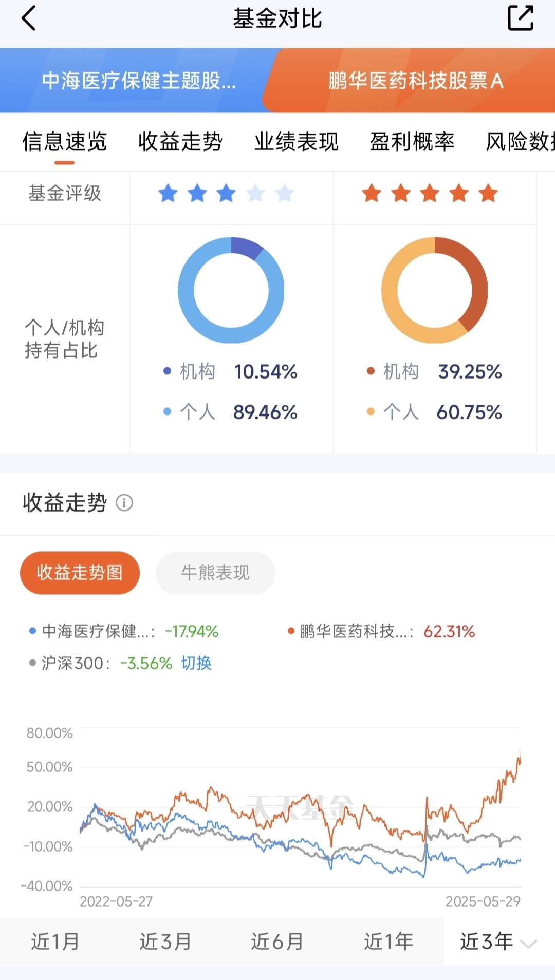Viewport: 555px width, 980px height.
Task: Select the 收益走势图 toggle pill
Action: (80, 573)
